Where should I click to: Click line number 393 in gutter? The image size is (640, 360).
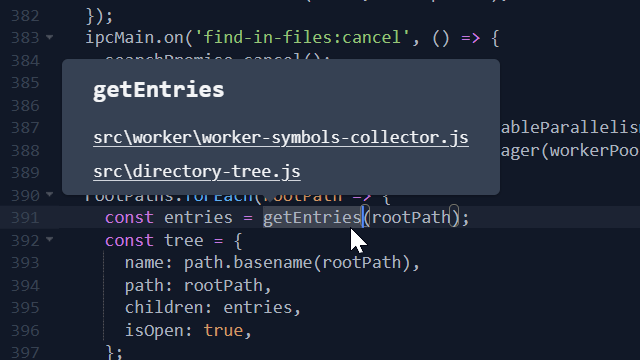[x=25, y=263]
